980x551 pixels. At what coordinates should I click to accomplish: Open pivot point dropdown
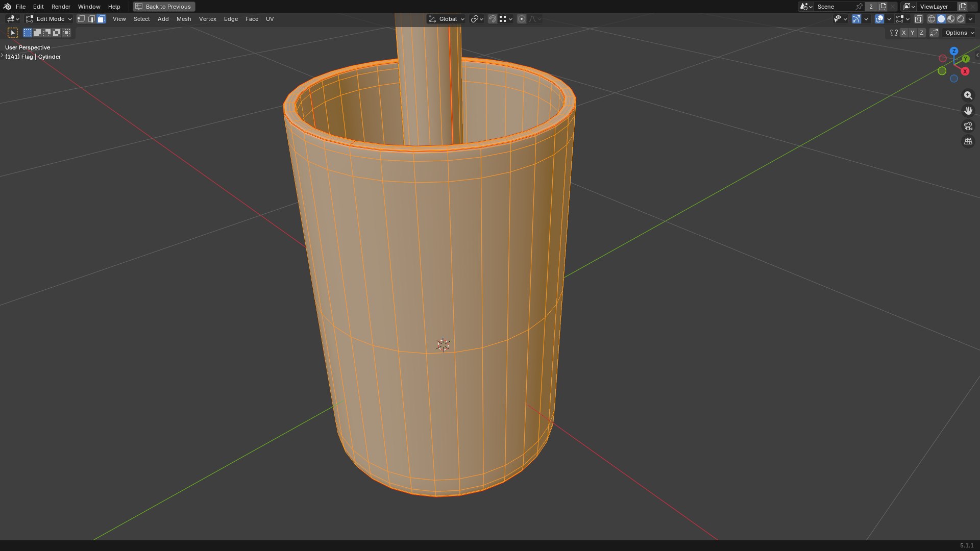477,19
